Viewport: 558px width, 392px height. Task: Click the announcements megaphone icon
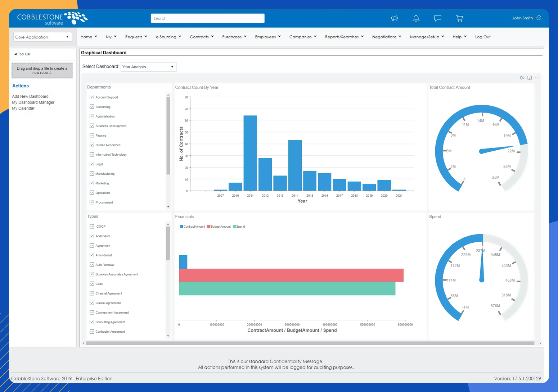click(x=395, y=18)
